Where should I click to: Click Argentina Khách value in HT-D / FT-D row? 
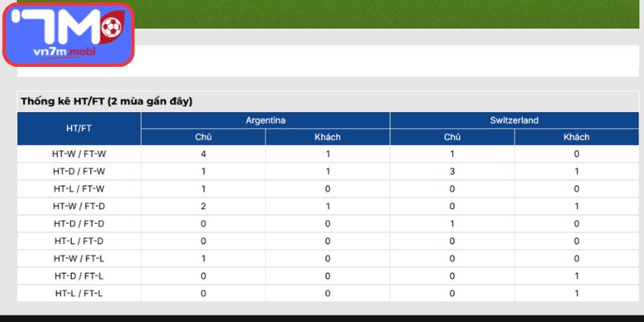coord(328,224)
